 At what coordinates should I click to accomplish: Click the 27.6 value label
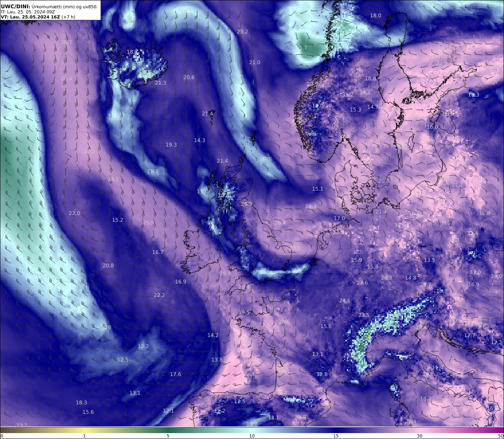(x=362, y=283)
